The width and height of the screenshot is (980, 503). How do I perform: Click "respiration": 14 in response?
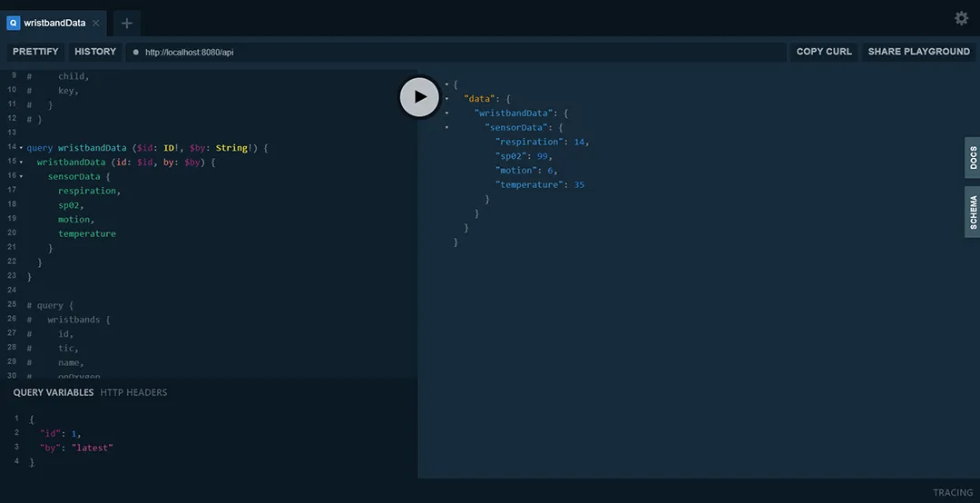tap(542, 142)
